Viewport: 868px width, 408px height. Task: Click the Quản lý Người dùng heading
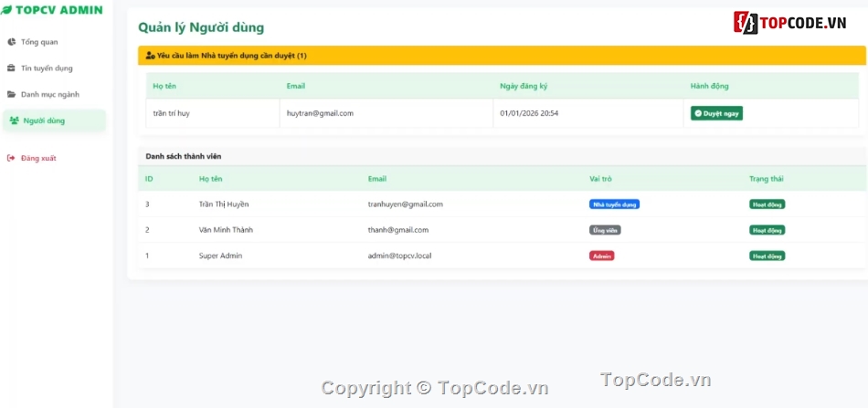click(x=201, y=27)
